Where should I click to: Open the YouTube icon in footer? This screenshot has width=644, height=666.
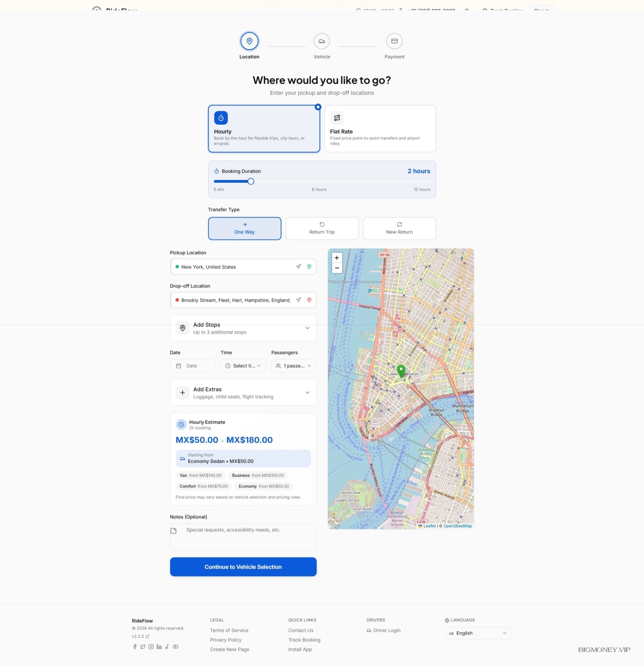176,647
